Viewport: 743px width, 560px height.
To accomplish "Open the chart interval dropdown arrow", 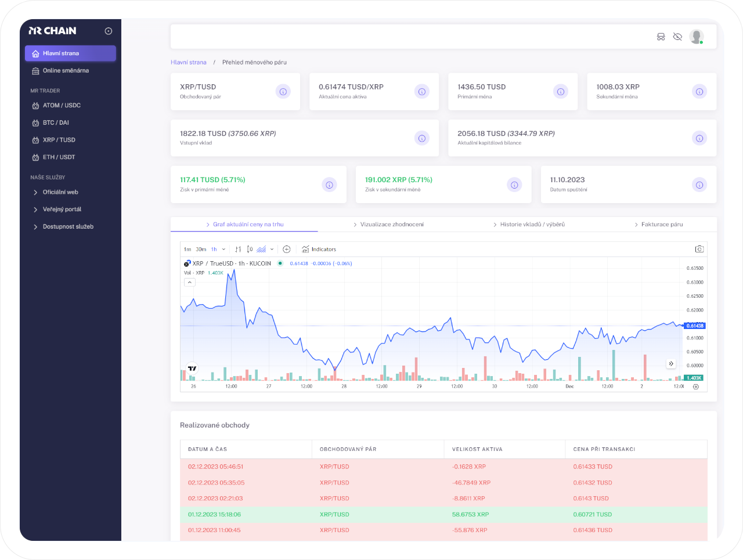I will click(223, 250).
